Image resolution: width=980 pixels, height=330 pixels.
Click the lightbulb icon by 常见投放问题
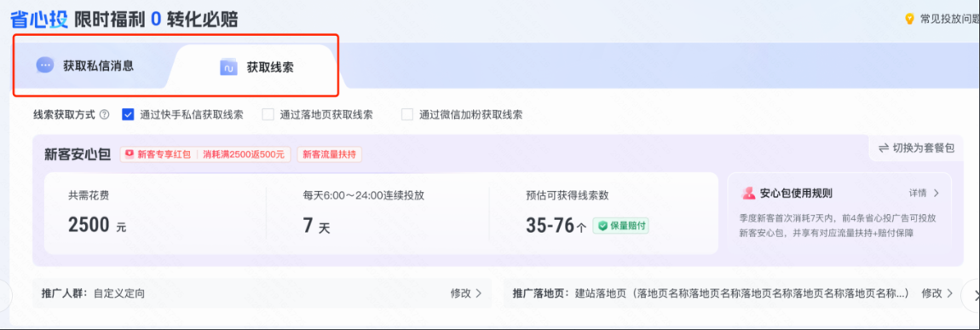pyautogui.click(x=909, y=20)
